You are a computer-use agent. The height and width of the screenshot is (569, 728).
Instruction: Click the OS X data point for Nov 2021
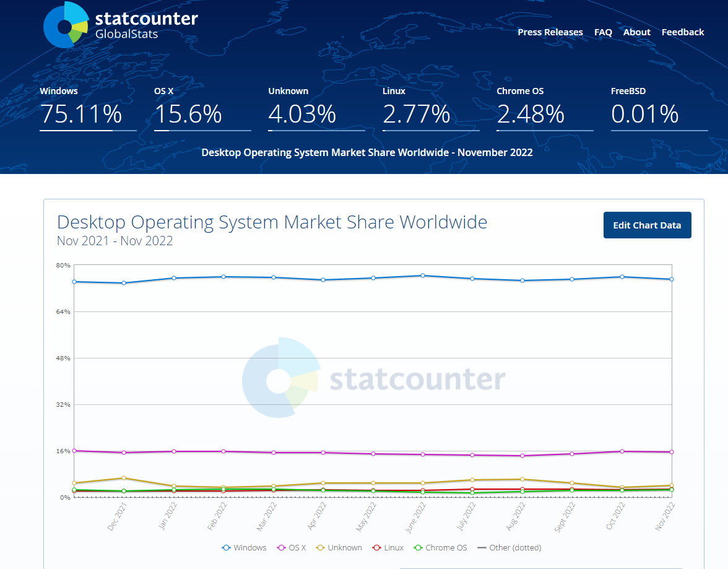coord(74,451)
